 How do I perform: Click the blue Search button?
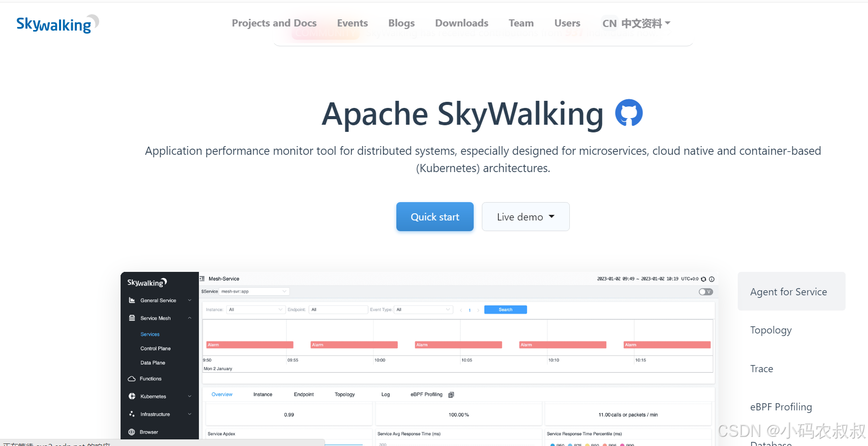(x=505, y=310)
